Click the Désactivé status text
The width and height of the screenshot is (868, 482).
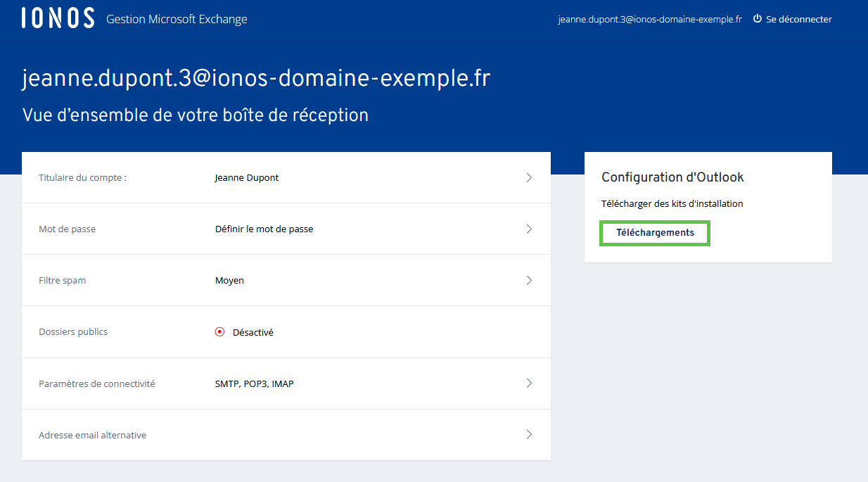[x=253, y=332]
